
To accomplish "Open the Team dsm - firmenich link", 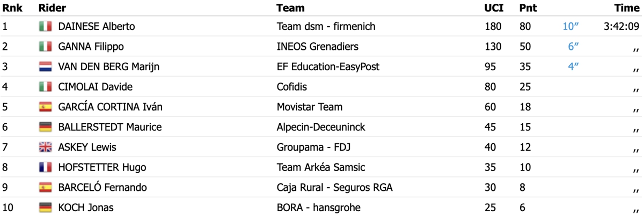I will click(x=326, y=26).
